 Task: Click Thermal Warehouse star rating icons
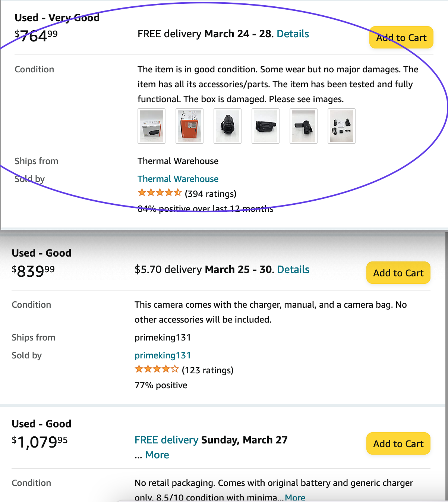coord(160,193)
